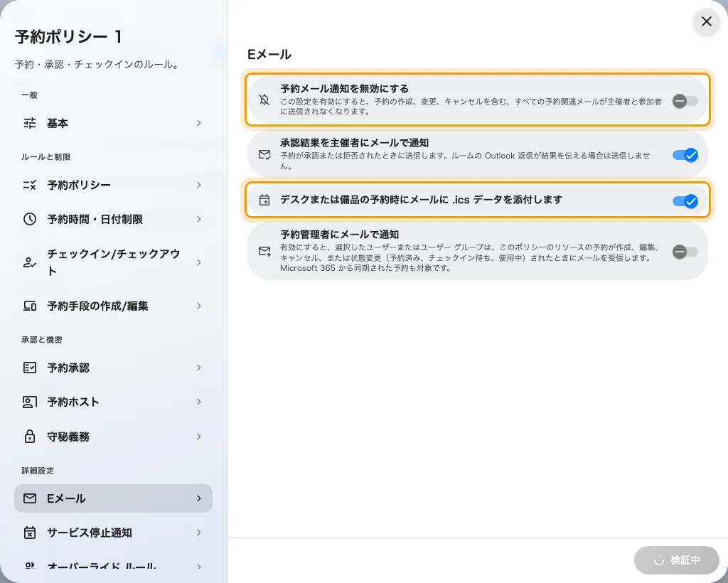
Task: Click the envelope-check icon for 承認結果を主催者にメールで通知
Action: coord(264,154)
